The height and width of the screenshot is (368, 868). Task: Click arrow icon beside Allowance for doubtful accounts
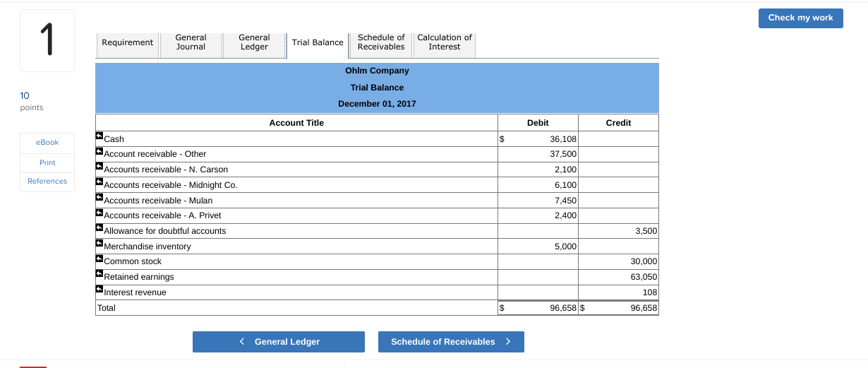pos(100,227)
